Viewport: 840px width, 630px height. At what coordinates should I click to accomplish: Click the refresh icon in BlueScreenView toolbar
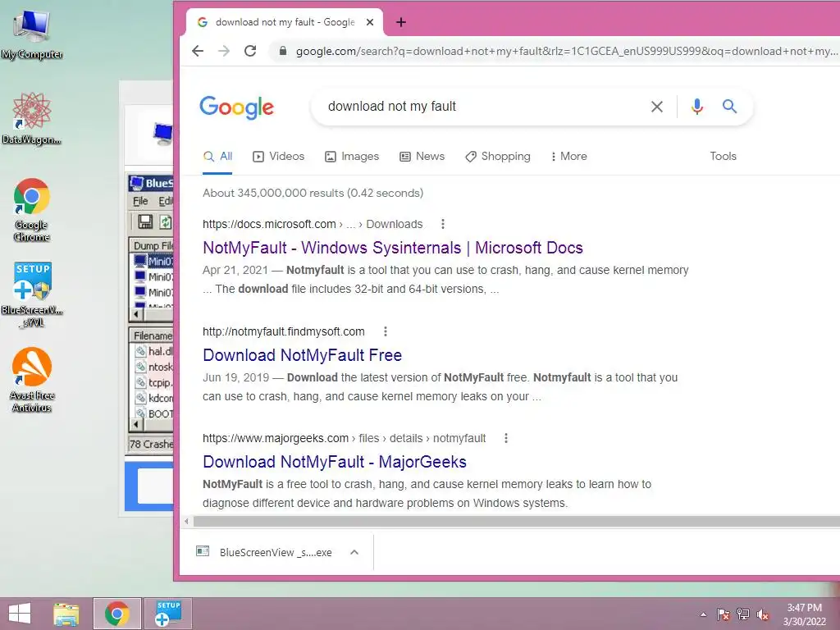166,221
